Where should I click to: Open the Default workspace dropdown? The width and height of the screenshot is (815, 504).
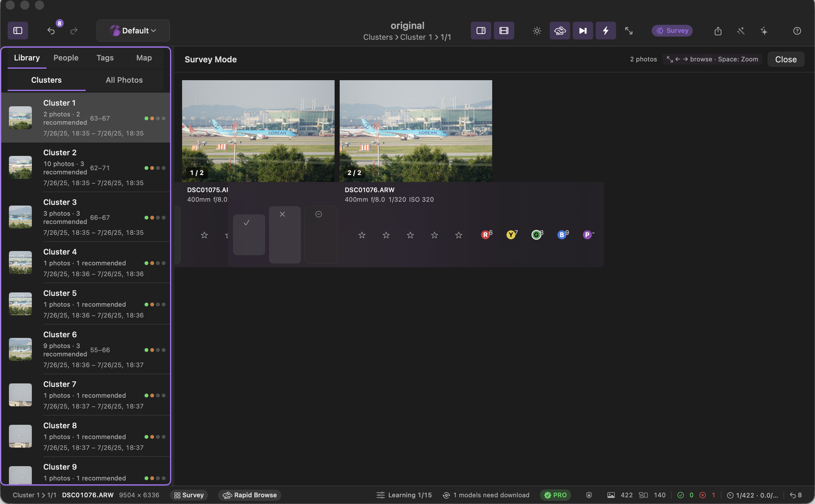133,31
